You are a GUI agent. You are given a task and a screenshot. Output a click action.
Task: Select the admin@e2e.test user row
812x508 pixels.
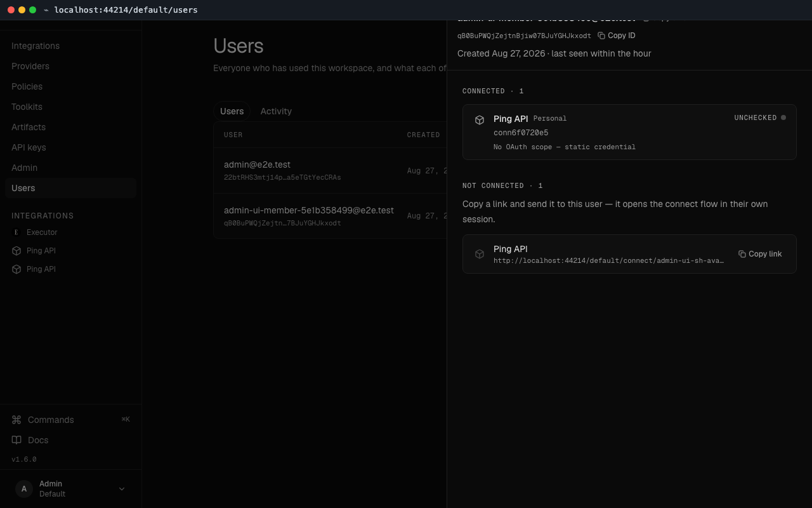tap(331, 171)
